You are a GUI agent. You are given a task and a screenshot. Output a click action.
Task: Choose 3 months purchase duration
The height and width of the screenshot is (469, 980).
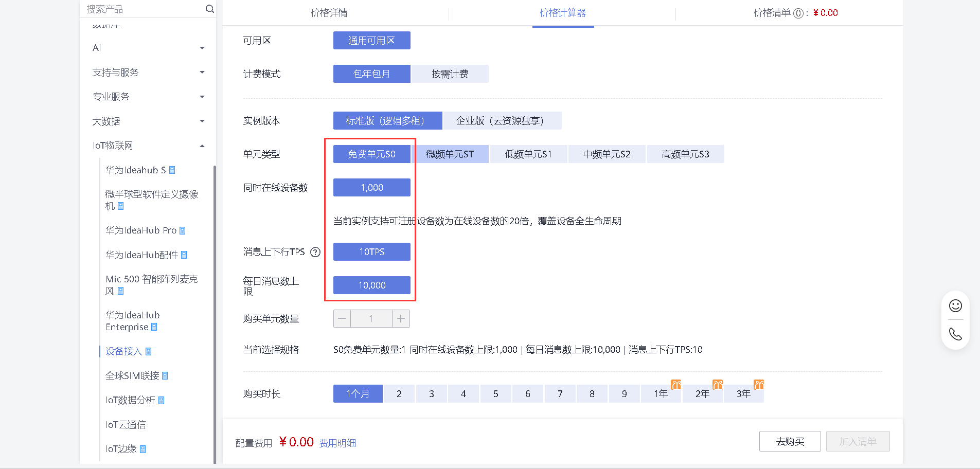point(432,394)
